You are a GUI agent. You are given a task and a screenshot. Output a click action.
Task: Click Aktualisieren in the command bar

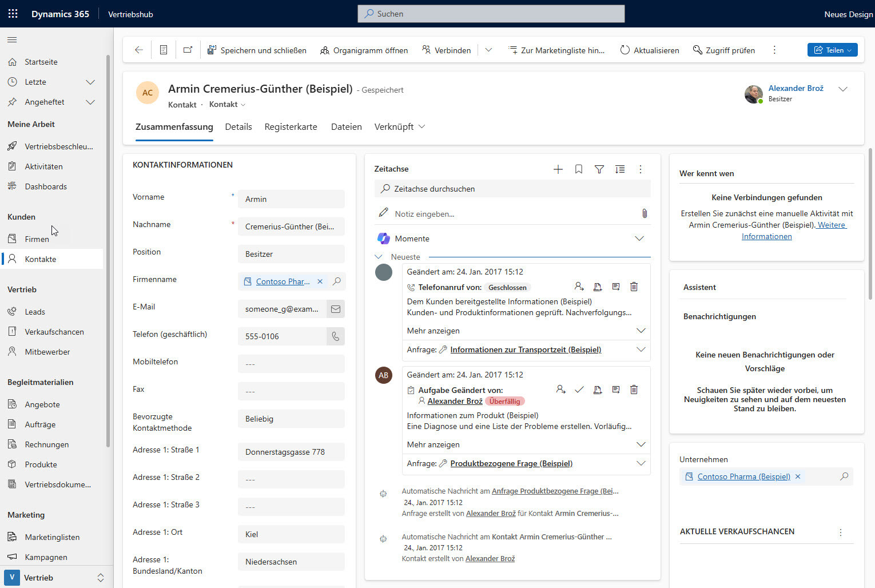tap(650, 50)
